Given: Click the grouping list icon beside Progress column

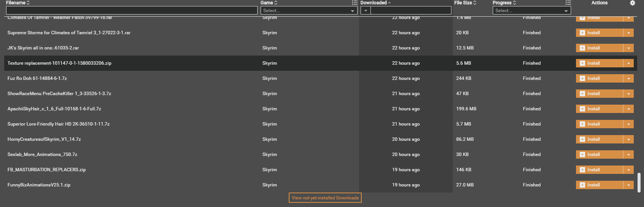Looking at the screenshot, I should coord(568,3).
